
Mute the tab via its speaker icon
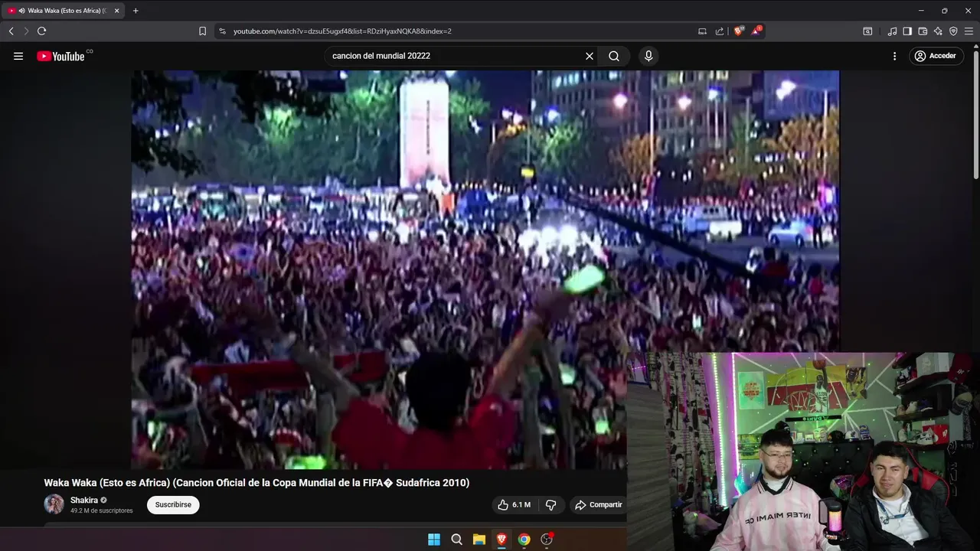(x=21, y=11)
